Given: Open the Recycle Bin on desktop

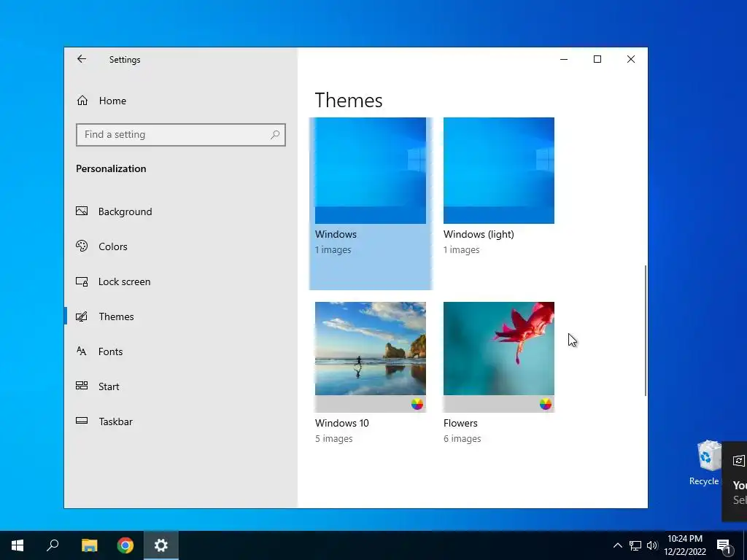Looking at the screenshot, I should (x=706, y=463).
